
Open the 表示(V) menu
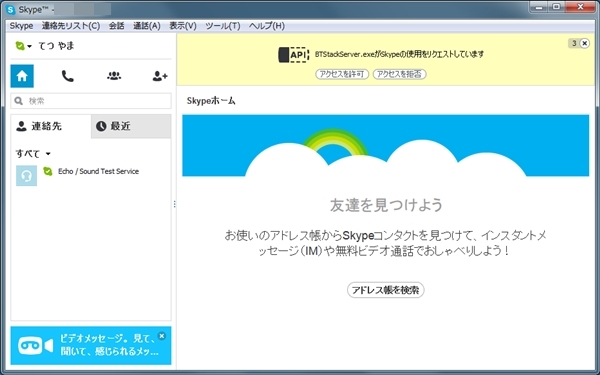[183, 26]
